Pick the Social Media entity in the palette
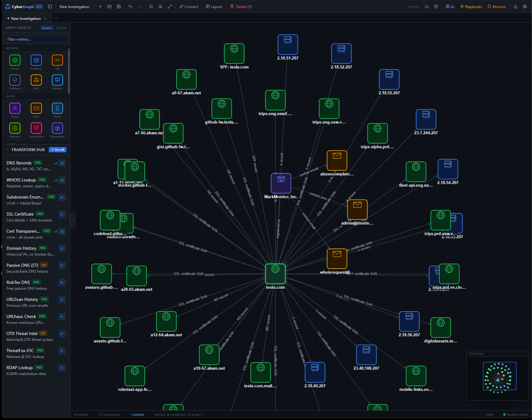This screenshot has height=420, width=532. (36, 130)
